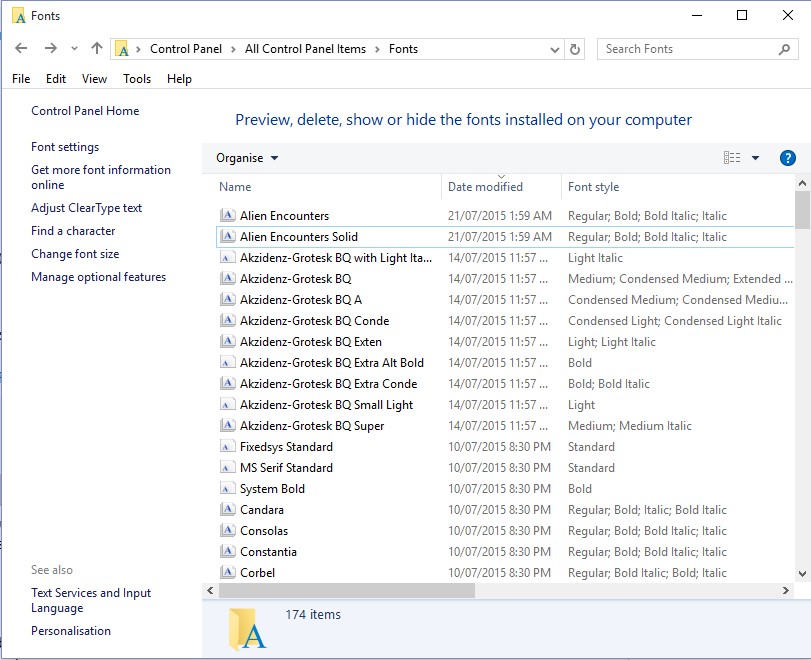
Task: Select the Akzidenz-Grotesk BQ A font icon
Action: [227, 299]
